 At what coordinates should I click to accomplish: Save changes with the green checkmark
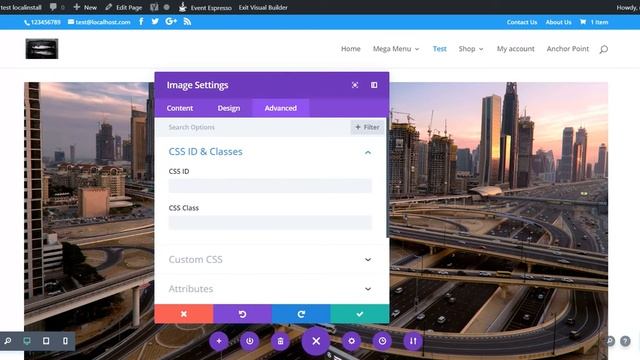click(360, 314)
